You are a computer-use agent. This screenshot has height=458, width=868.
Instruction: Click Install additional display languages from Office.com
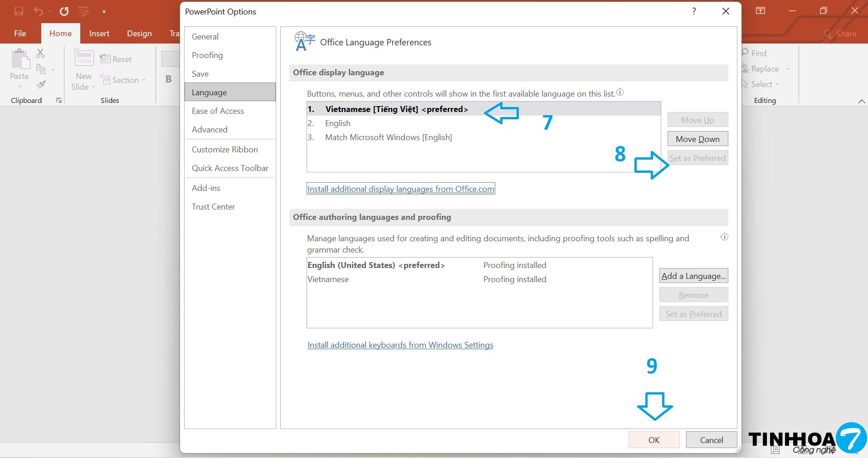(x=400, y=189)
